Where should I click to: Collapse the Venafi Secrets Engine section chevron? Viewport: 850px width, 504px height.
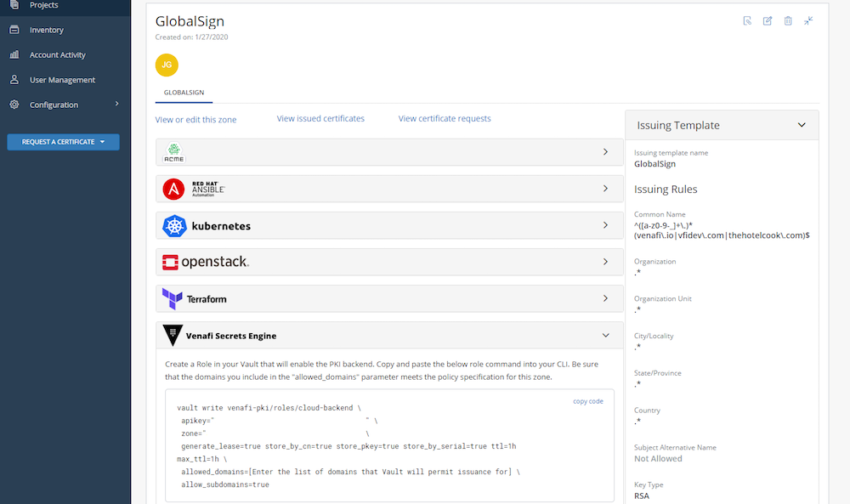[x=605, y=336]
